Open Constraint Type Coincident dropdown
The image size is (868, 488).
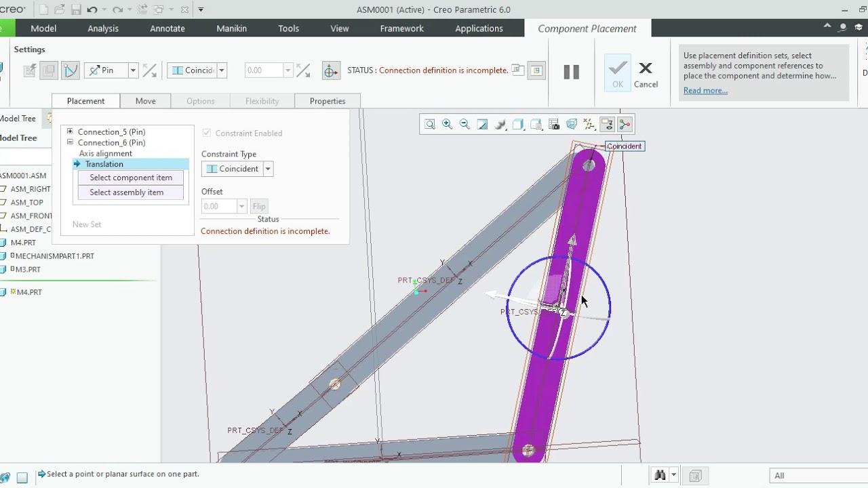268,169
